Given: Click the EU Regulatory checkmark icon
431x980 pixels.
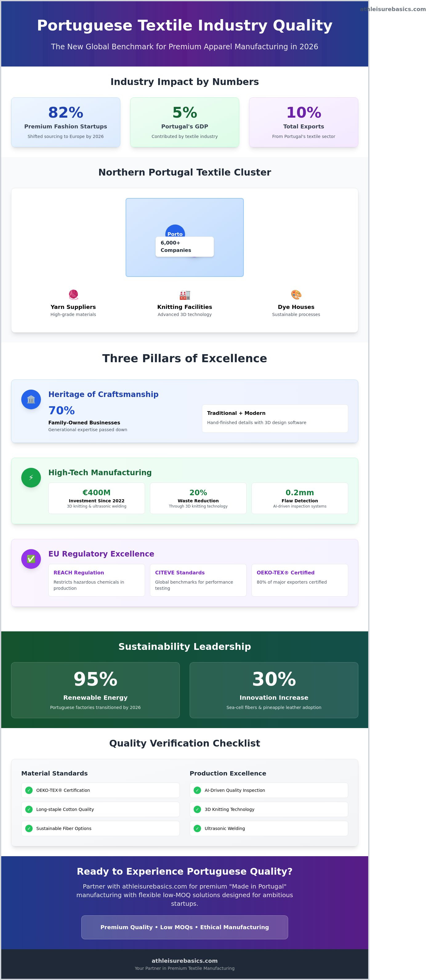Looking at the screenshot, I should point(31,559).
